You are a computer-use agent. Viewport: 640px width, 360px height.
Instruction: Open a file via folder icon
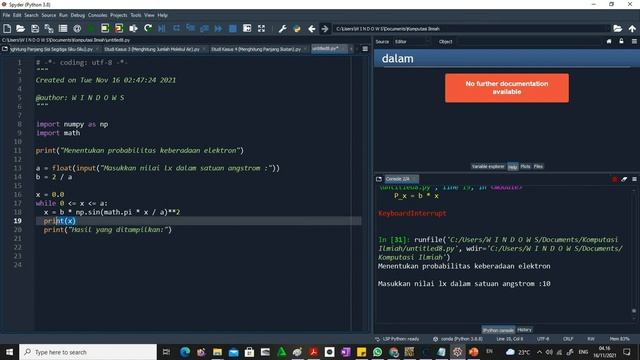[20, 29]
